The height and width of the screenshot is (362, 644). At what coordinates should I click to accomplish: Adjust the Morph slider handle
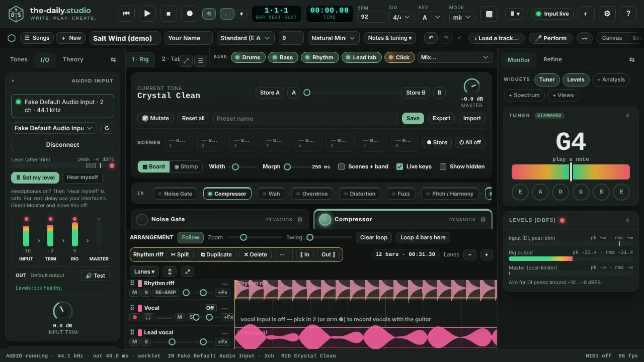[x=287, y=166]
